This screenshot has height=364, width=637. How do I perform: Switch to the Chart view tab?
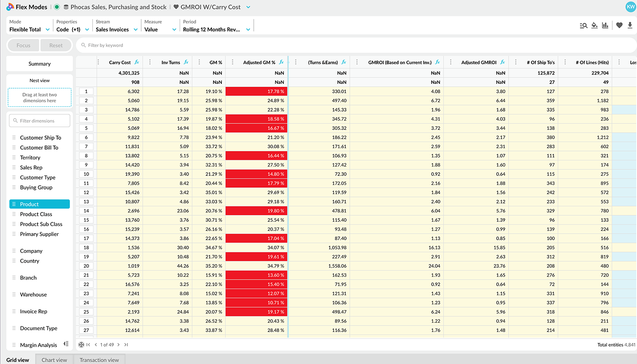pos(54,360)
